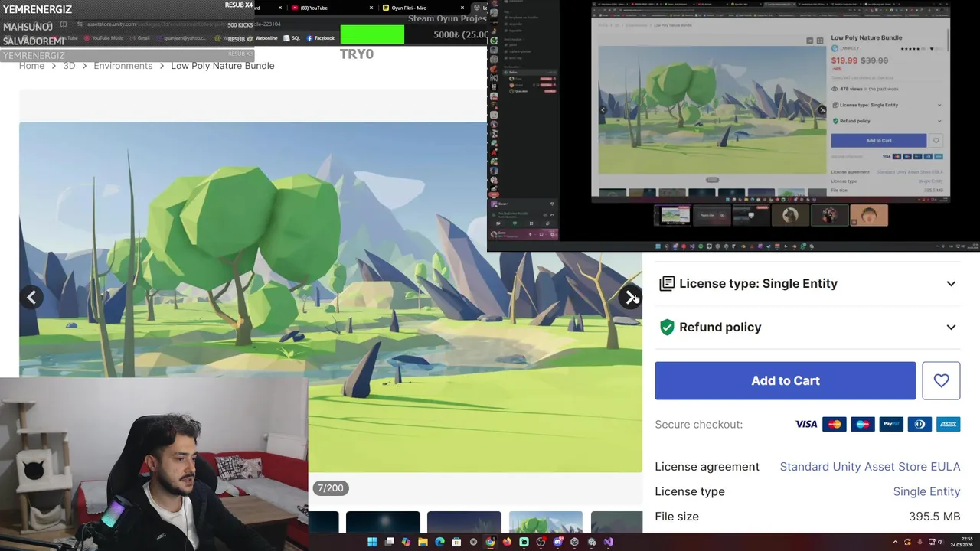Open Unity Hub from the taskbar
The image size is (980, 551).
point(574,542)
